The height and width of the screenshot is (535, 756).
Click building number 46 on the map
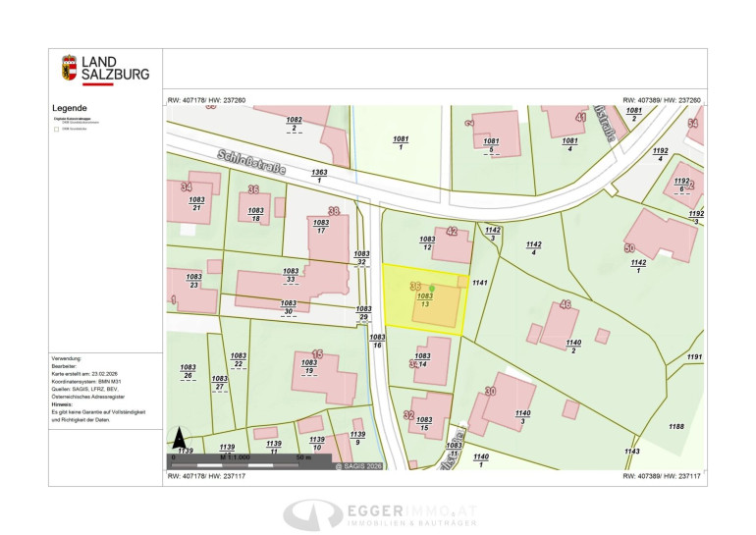point(565,304)
